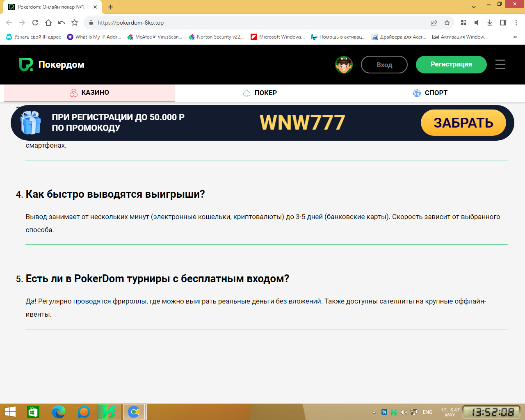This screenshot has height=420, width=525.
Task: Click the Вход login button
Action: pos(384,65)
